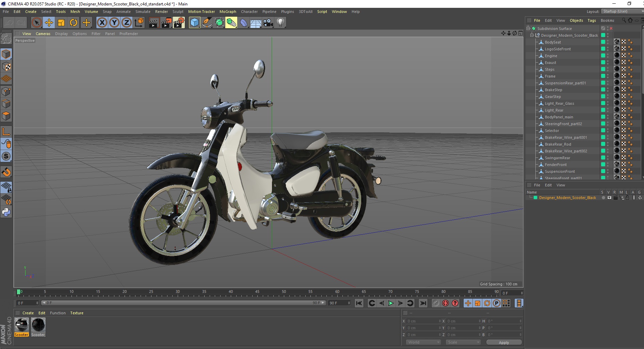Open the World coordinate dropdown
Image resolution: width=644 pixels, height=349 pixels.
point(423,342)
